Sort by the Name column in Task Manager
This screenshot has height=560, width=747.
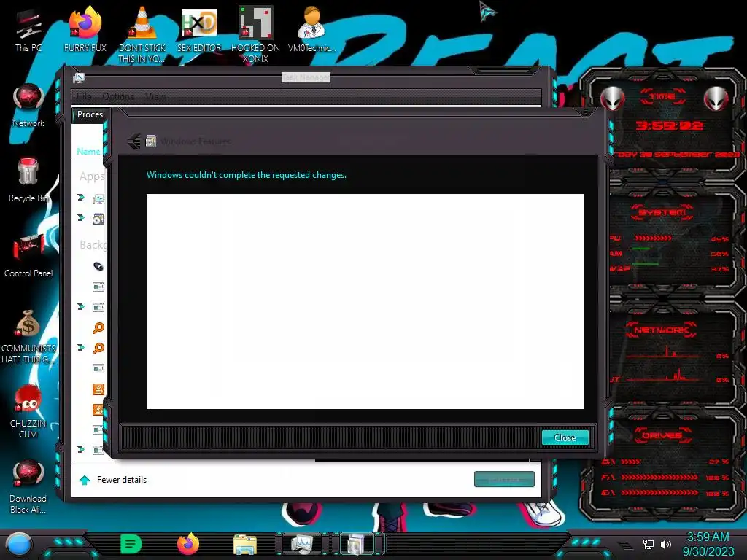(x=88, y=152)
